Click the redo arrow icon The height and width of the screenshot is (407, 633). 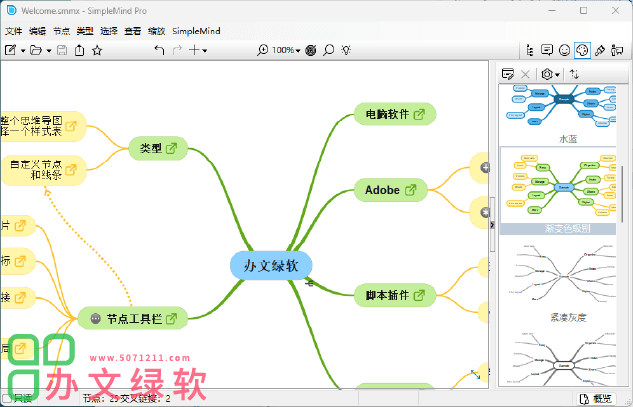177,50
